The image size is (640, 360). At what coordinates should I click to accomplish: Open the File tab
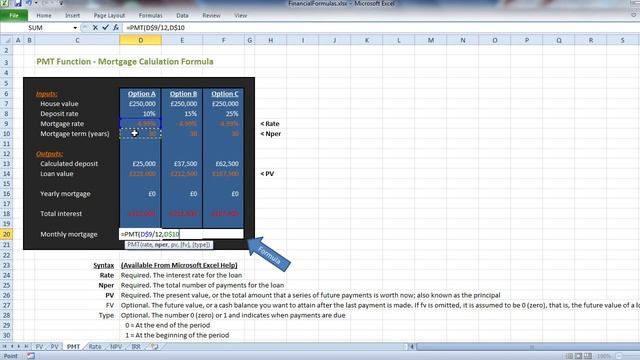pyautogui.click(x=14, y=16)
